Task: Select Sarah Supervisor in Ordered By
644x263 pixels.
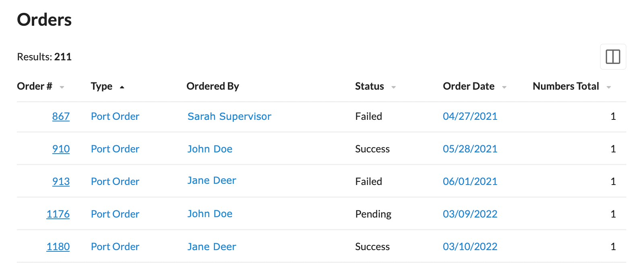Action: pyautogui.click(x=229, y=116)
